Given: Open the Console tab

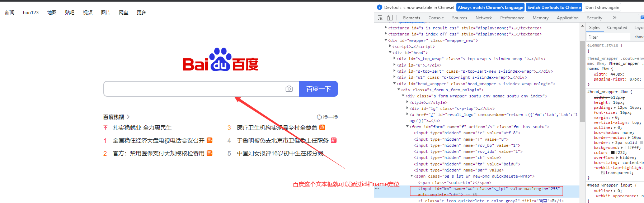Looking at the screenshot, I should (436, 18).
